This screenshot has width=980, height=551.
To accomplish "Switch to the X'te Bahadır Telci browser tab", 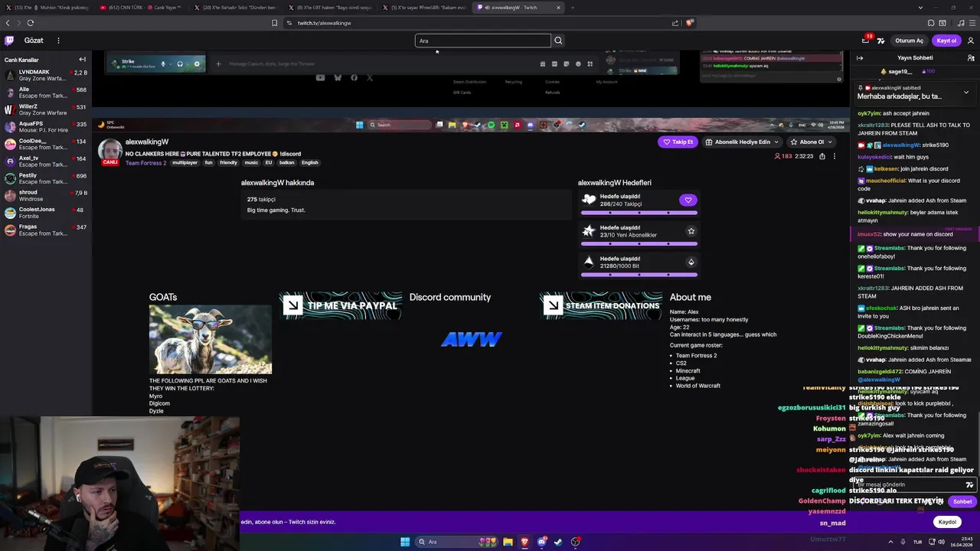I will click(x=235, y=8).
